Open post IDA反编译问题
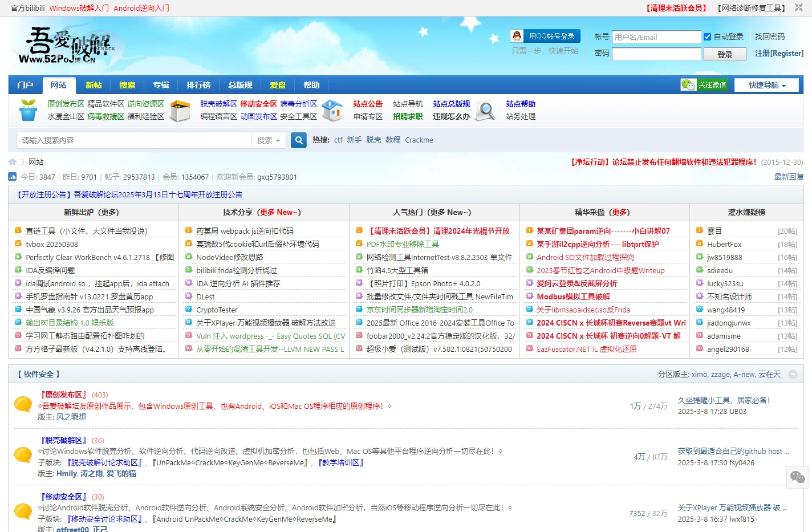812x532 pixels. 50,270
